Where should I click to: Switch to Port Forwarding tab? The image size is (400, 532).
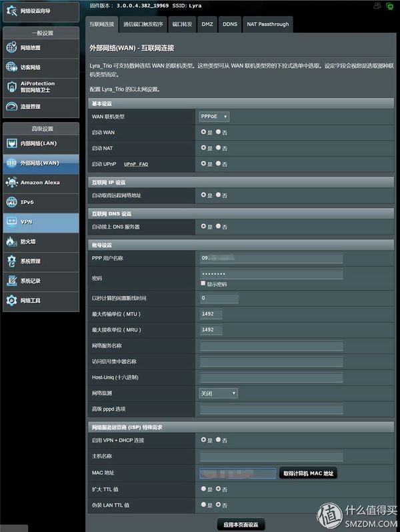(x=182, y=24)
